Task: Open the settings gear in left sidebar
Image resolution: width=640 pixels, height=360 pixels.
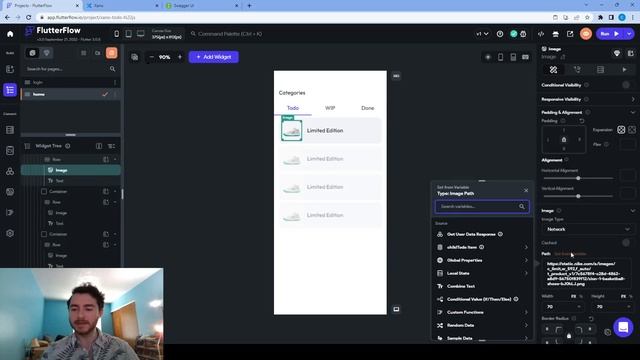Action: (10, 233)
